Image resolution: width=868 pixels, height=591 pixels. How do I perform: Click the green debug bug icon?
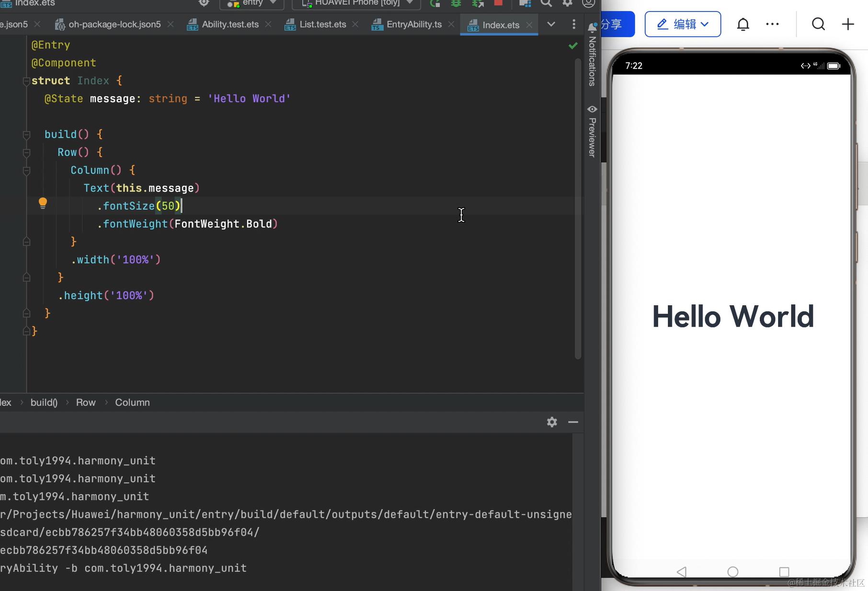click(456, 3)
